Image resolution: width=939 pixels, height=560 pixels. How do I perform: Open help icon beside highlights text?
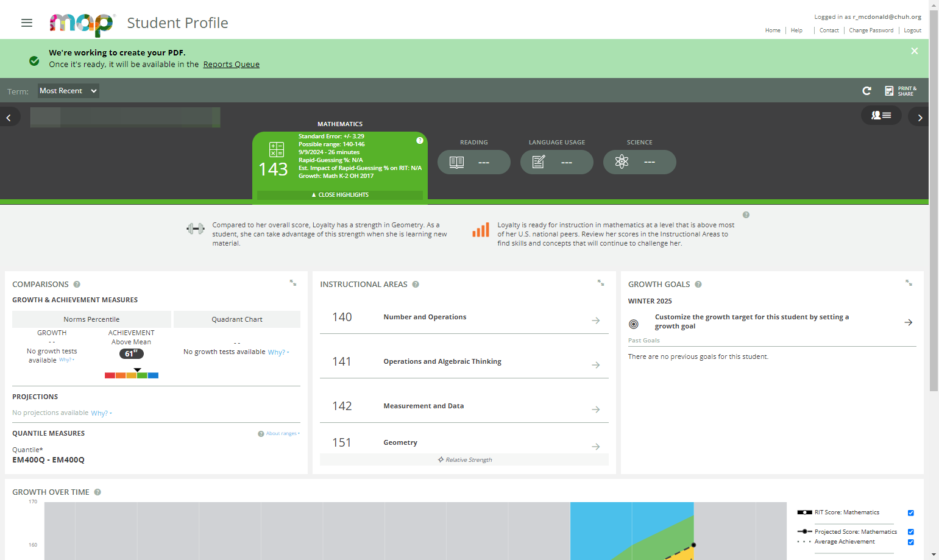[746, 215]
